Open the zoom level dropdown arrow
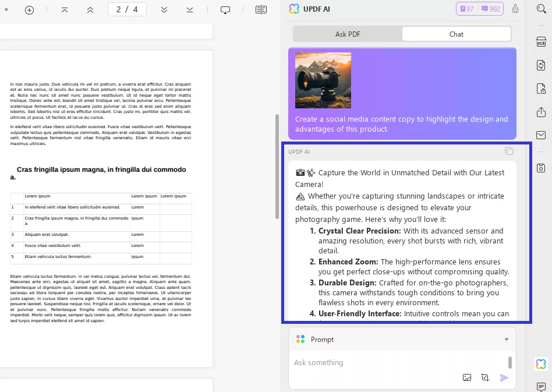This screenshot has height=392, width=552. tap(6, 10)
